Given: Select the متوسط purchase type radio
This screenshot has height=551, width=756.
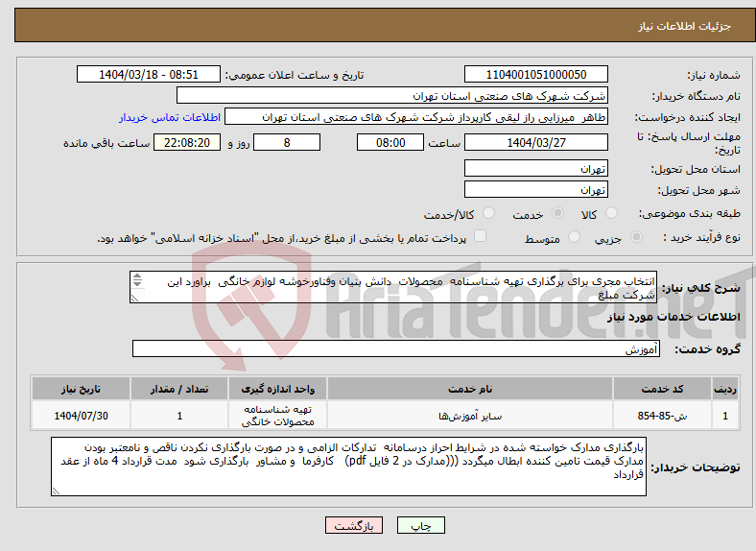Looking at the screenshot, I should pos(574,237).
